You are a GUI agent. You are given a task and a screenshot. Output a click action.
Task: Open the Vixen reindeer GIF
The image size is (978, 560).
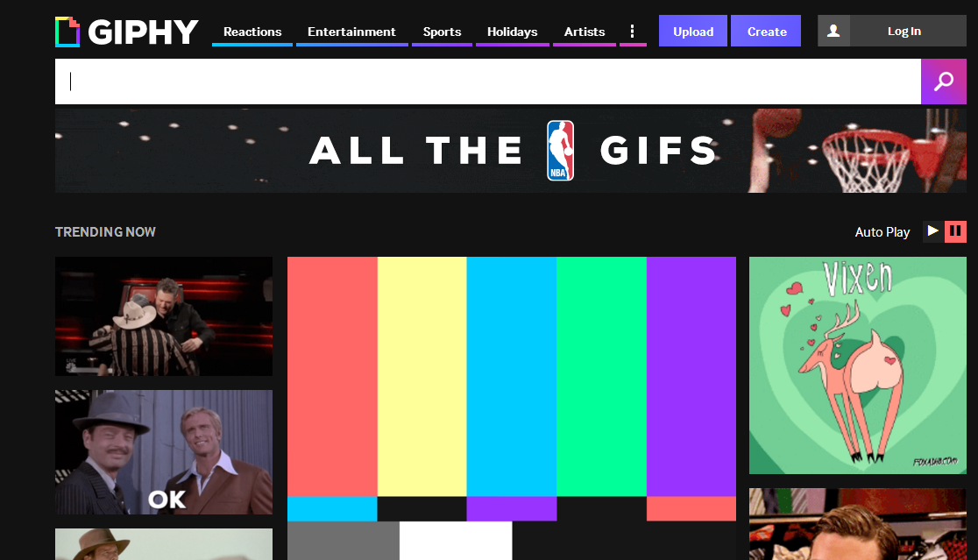point(858,365)
